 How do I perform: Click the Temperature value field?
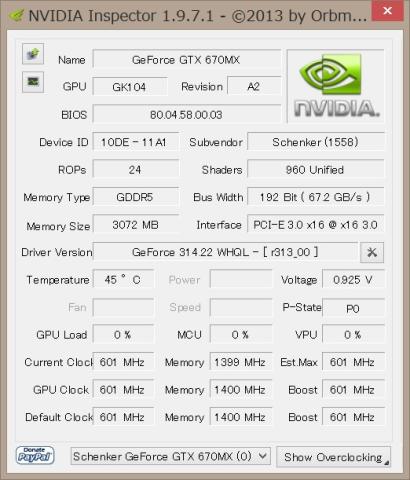(123, 279)
